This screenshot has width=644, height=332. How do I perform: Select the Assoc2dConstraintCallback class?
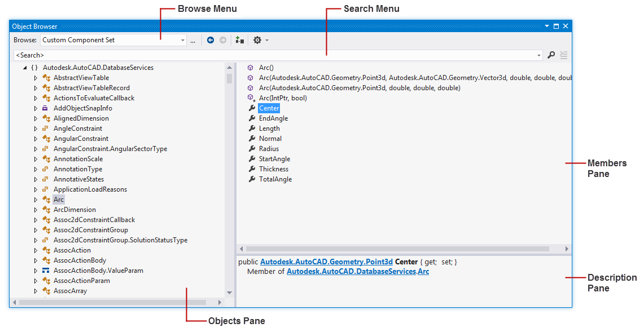pos(94,220)
